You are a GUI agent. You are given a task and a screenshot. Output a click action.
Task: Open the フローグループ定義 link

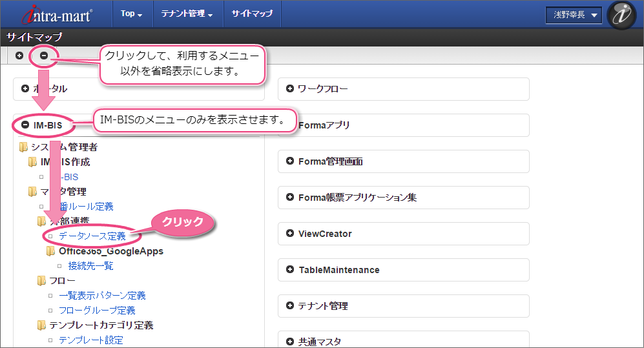pyautogui.click(x=97, y=311)
